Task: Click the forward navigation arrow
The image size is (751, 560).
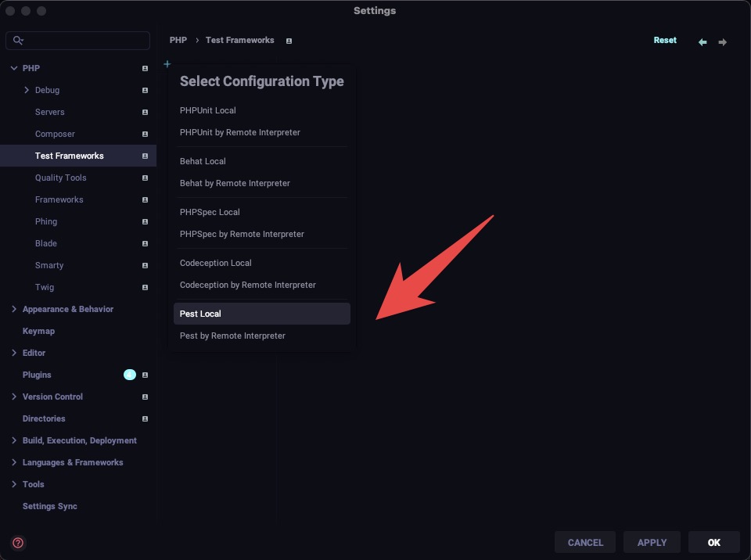Action: 722,42
